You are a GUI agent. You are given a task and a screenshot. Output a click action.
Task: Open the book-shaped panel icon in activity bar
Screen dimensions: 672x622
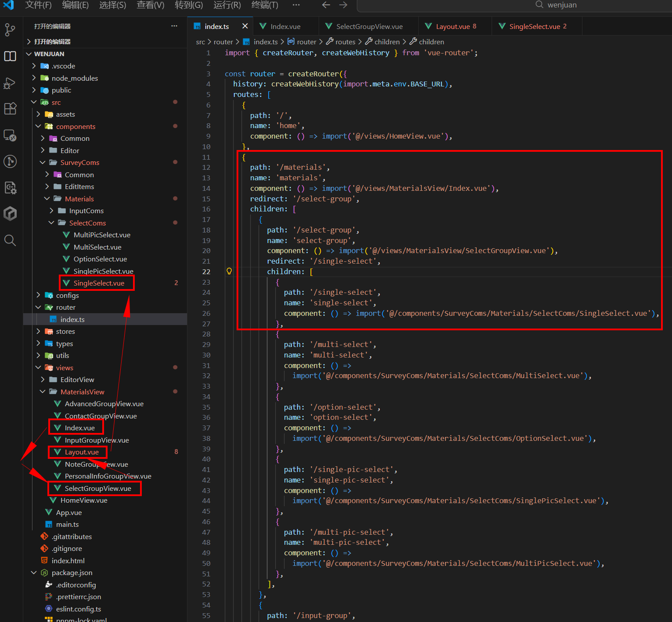[x=10, y=56]
